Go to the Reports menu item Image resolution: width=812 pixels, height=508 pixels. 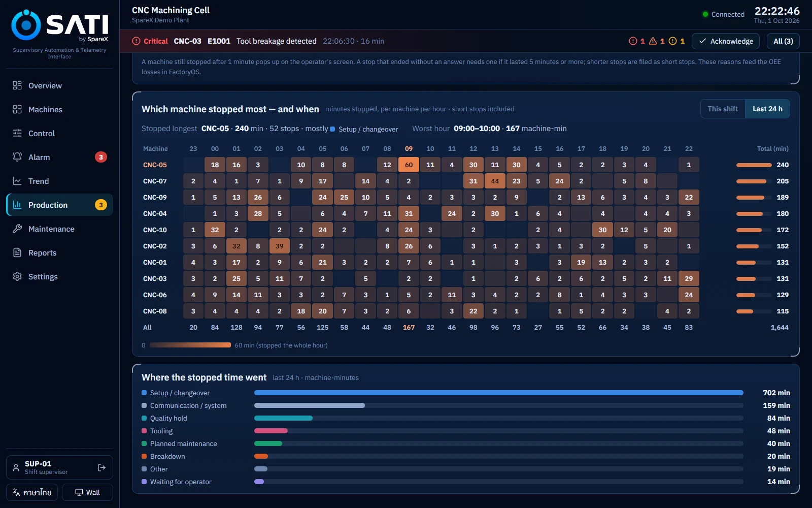click(x=59, y=252)
